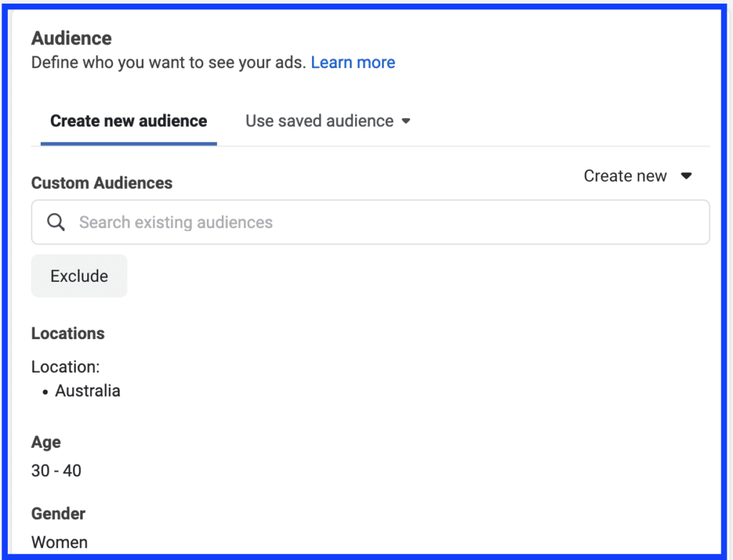
Task: Click the Location: label
Action: click(65, 367)
